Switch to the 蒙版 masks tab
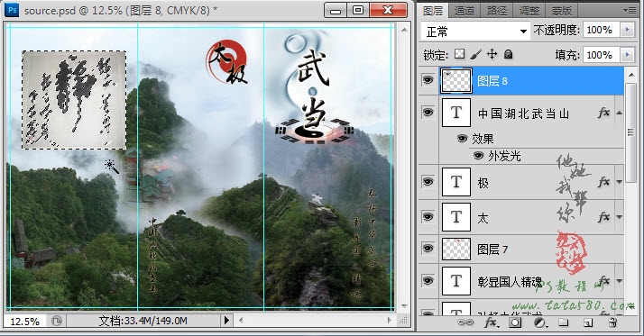Image resolution: width=644 pixels, height=336 pixels. (x=561, y=10)
